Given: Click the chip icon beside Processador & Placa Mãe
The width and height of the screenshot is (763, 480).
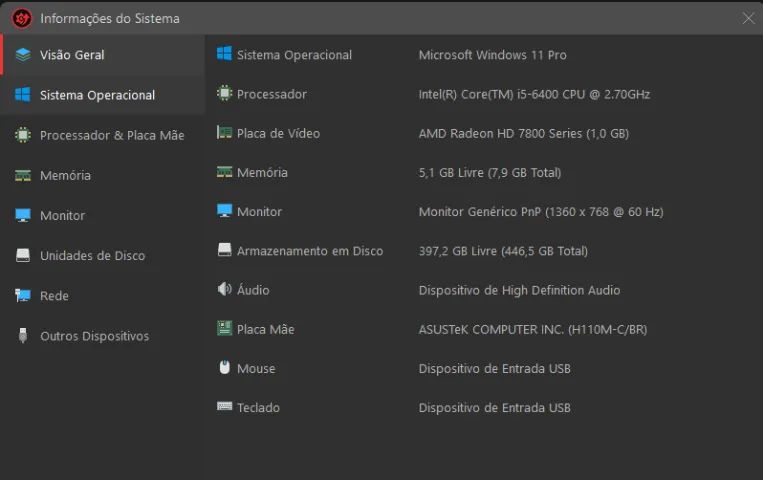Looking at the screenshot, I should (23, 135).
